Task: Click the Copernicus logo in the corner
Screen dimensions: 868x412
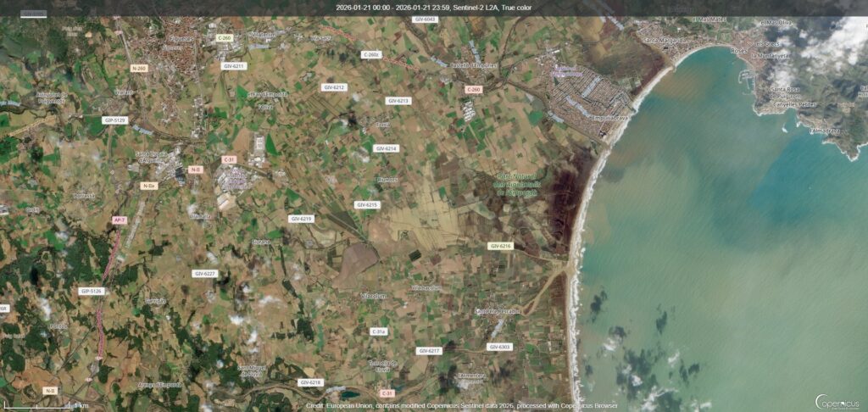Action: point(837,401)
